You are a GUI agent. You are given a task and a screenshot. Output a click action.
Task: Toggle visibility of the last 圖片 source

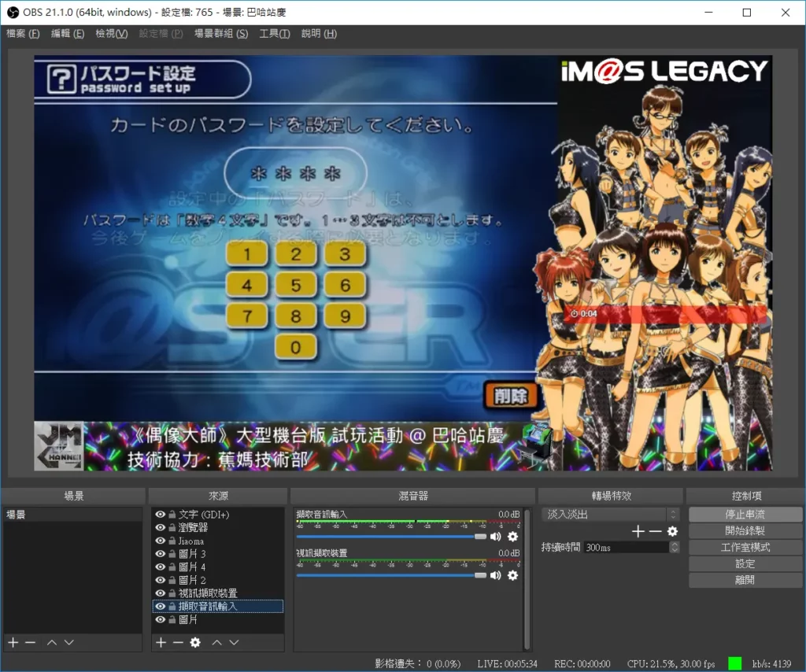coord(161,619)
